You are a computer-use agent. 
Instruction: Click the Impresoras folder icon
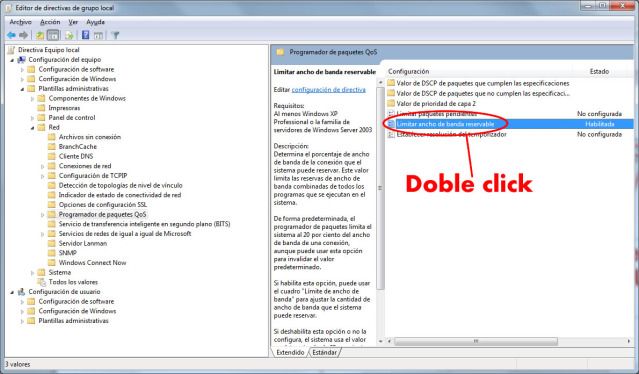click(42, 108)
